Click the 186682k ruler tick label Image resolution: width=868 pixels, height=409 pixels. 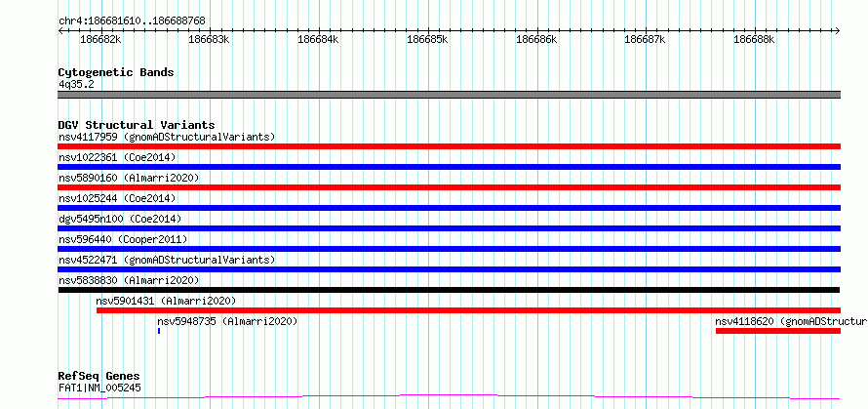100,40
